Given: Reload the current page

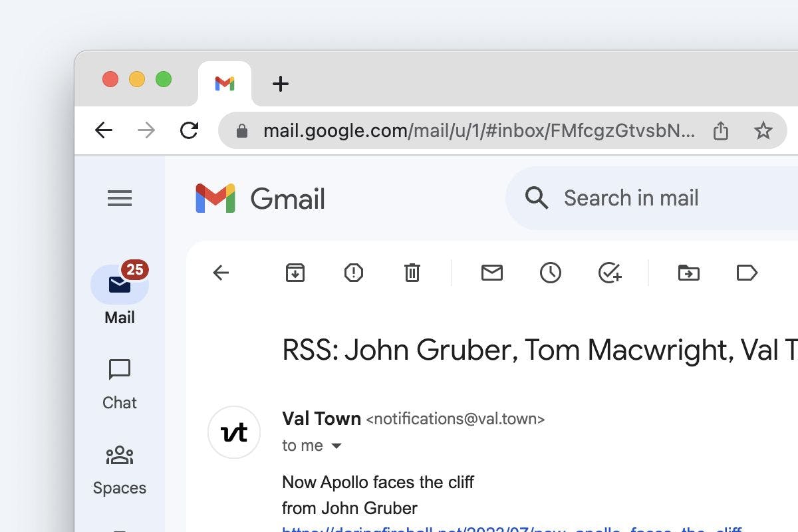Looking at the screenshot, I should pos(190,130).
